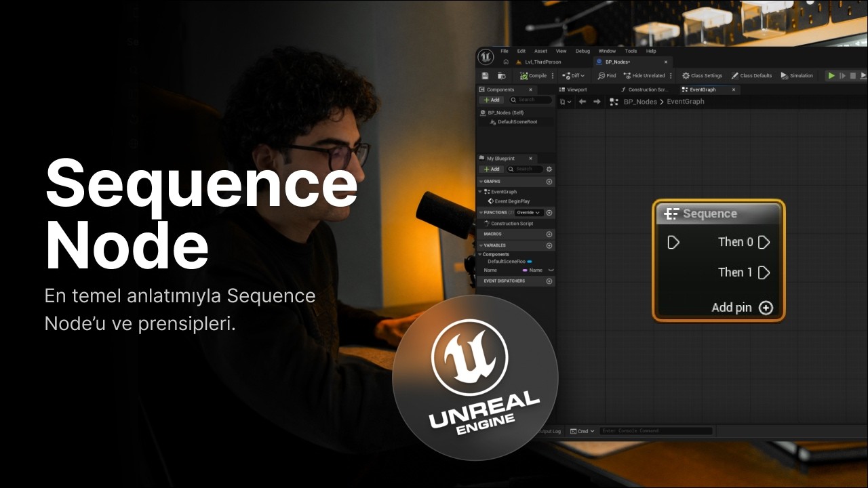This screenshot has height=488, width=868.
Task: Click the Find toolbar button
Action: [607, 76]
